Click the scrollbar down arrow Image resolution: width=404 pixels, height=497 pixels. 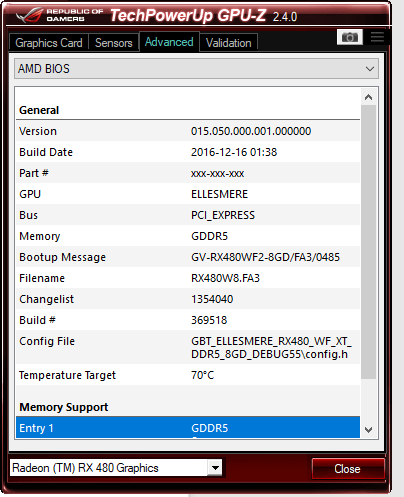(368, 430)
